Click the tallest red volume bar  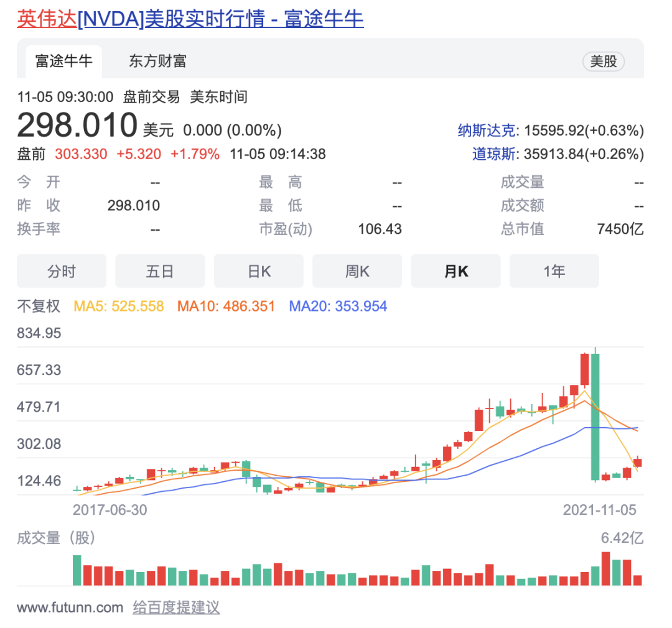coord(605,569)
